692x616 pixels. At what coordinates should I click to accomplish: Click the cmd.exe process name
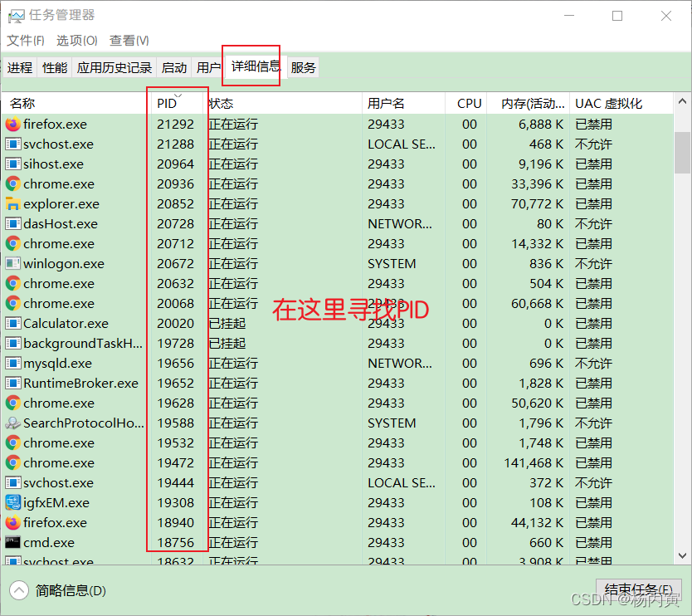[49, 542]
